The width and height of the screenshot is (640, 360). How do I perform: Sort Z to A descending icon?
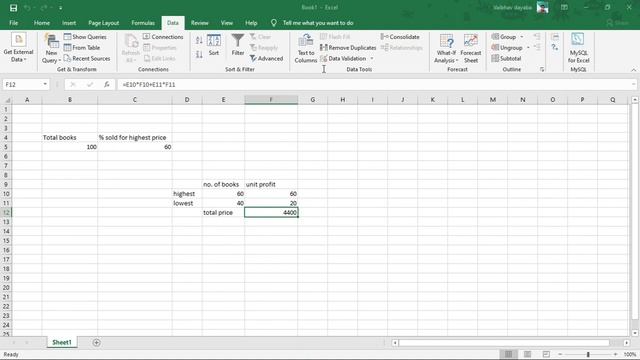[x=199, y=54]
